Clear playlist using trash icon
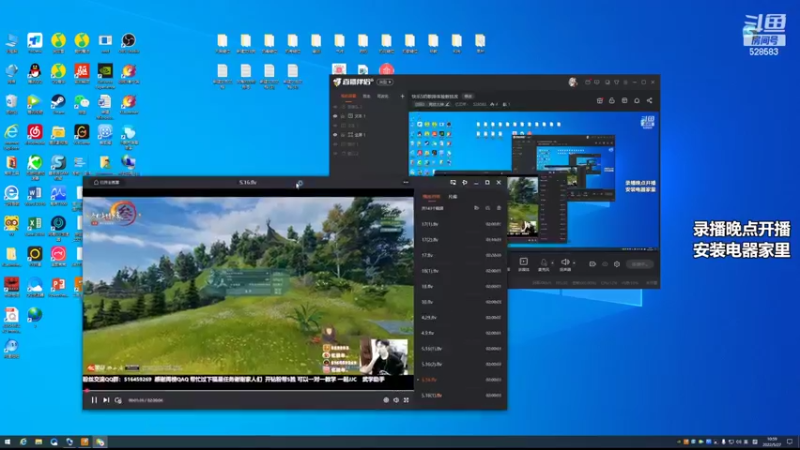Image resolution: width=800 pixels, height=450 pixels. click(498, 208)
